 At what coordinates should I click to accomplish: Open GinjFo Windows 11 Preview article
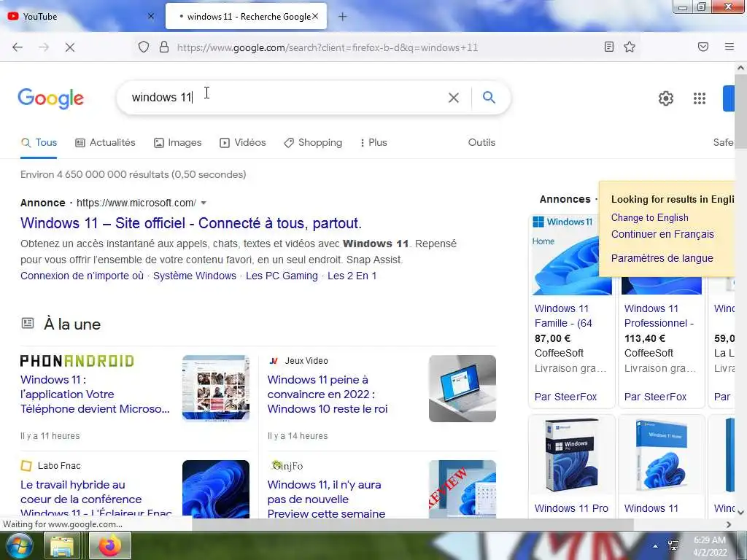pos(326,499)
